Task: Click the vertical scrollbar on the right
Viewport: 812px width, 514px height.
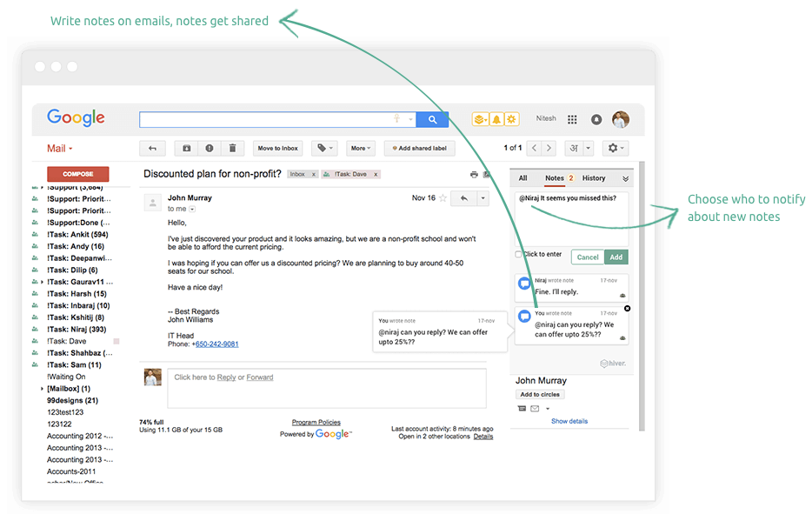Action: coord(642,296)
